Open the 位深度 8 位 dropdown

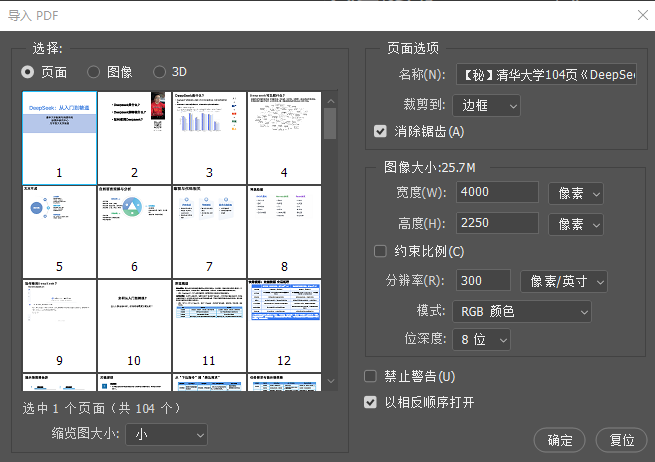click(x=482, y=339)
